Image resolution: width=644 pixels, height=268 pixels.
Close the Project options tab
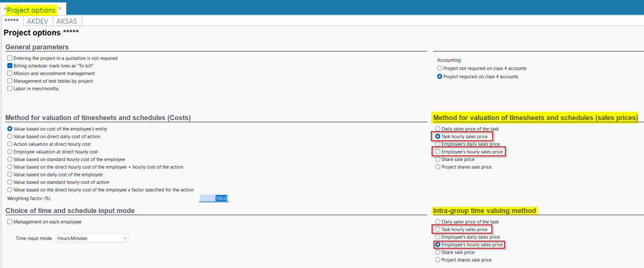(60, 8)
